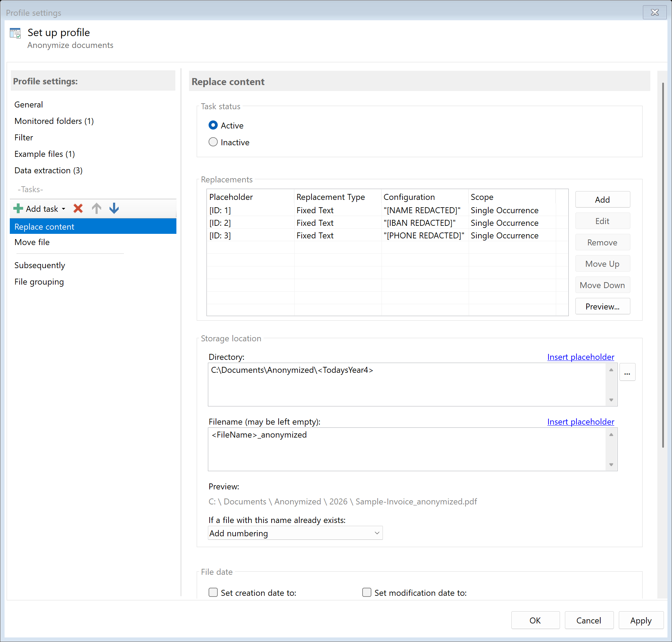Move task down with the blue down arrow
Screen dimensions: 672x642
(x=114, y=208)
